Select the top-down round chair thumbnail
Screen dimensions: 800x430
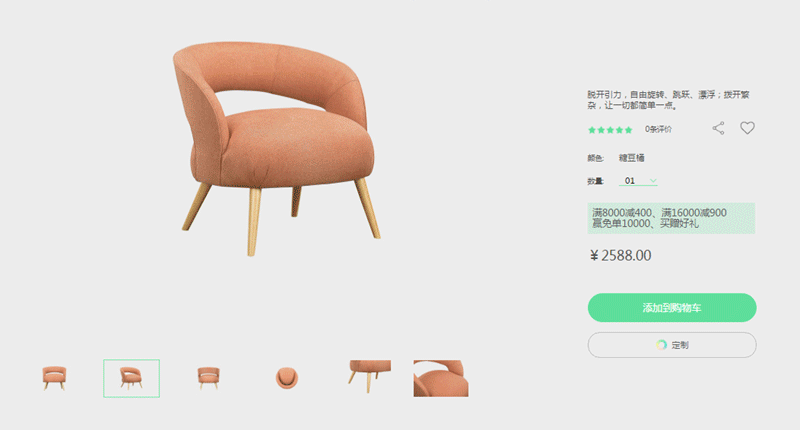(x=287, y=378)
